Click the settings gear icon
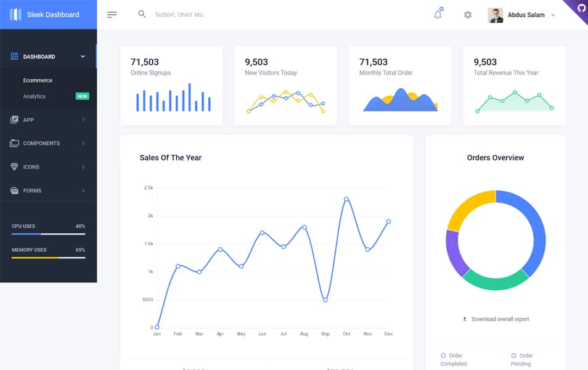This screenshot has height=370, width=588. (467, 14)
